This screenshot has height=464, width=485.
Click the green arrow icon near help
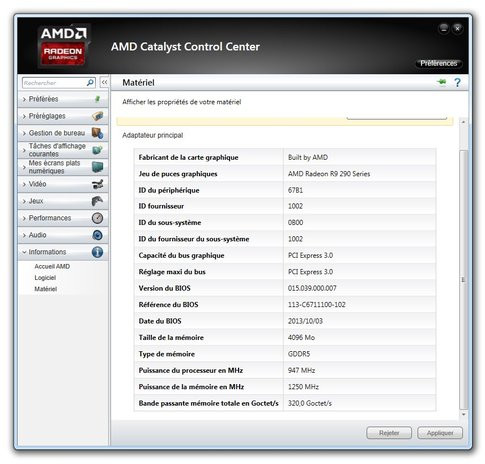coord(442,82)
